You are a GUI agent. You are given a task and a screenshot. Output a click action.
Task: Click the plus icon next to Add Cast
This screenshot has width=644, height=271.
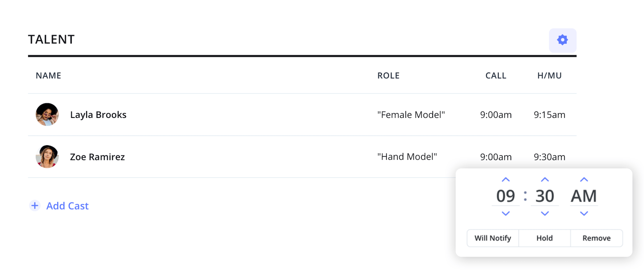(x=35, y=206)
